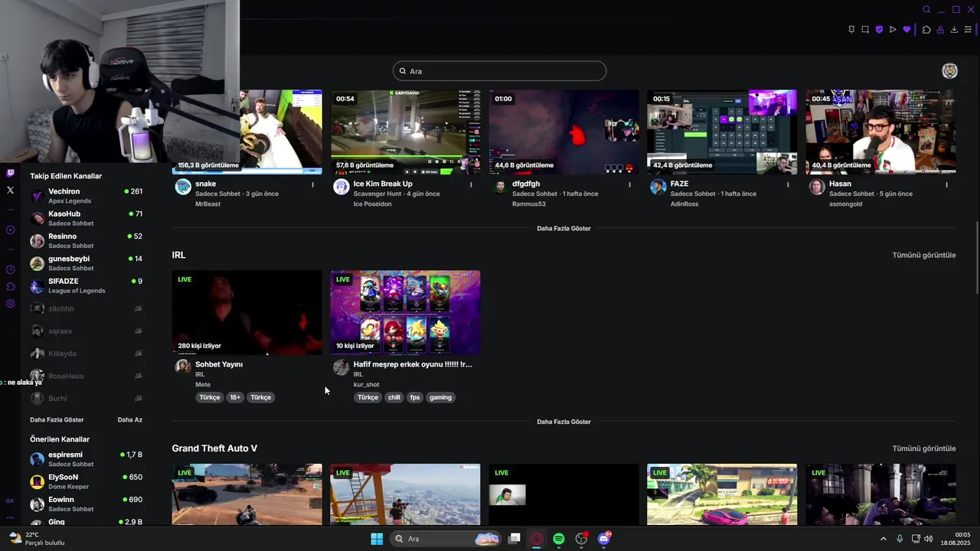Open Settings gear in the left sidebar

tap(10, 303)
